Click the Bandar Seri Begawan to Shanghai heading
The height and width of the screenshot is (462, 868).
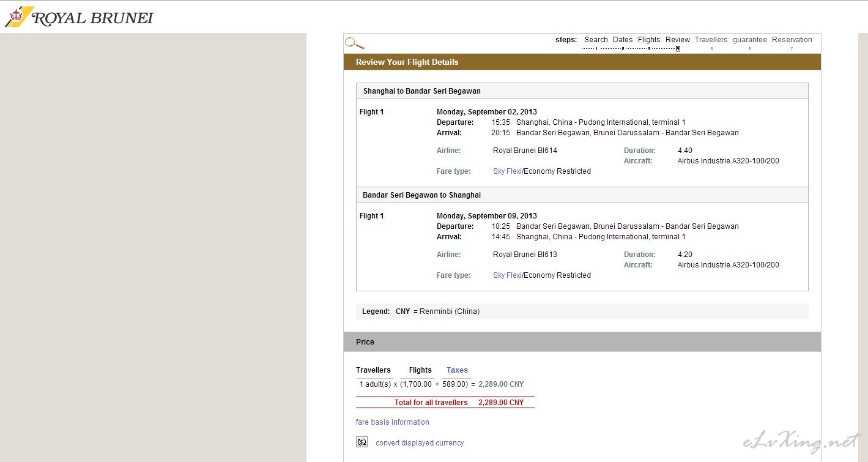coord(422,195)
